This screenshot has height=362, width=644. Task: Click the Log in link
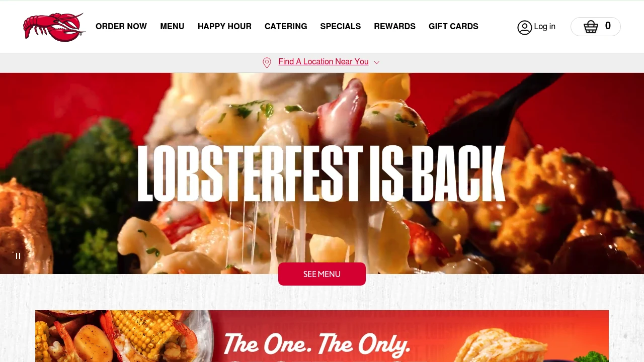click(545, 27)
